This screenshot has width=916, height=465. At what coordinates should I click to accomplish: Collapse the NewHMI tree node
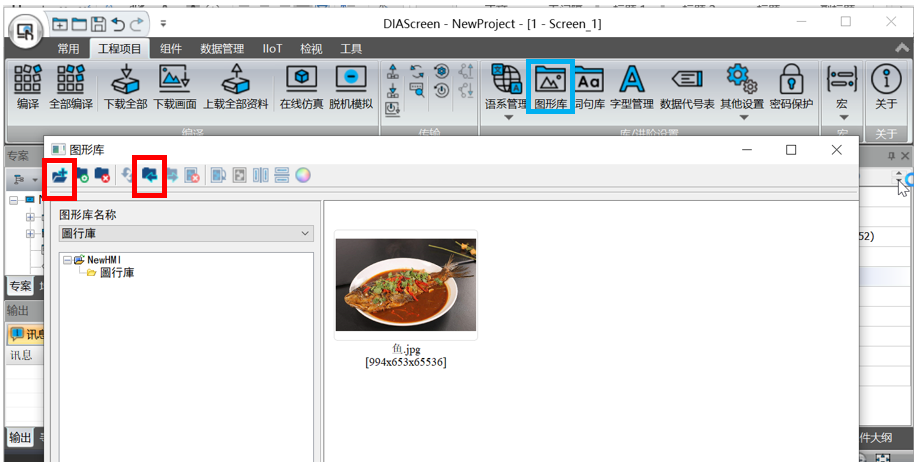(66, 260)
